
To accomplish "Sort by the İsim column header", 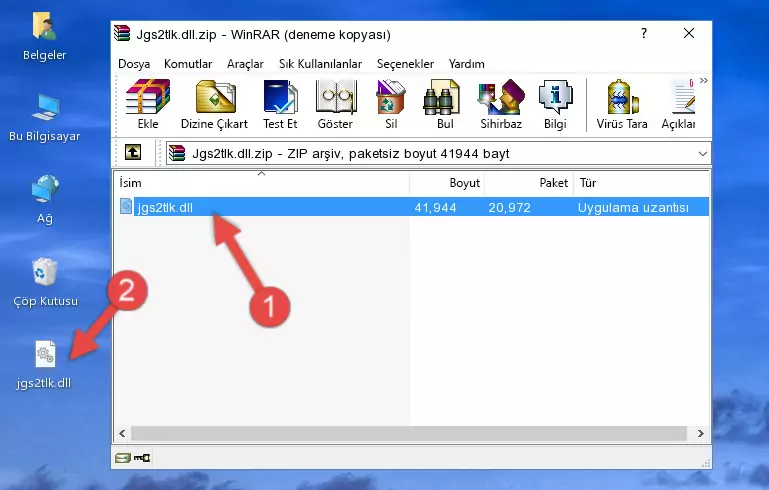I will 262,183.
